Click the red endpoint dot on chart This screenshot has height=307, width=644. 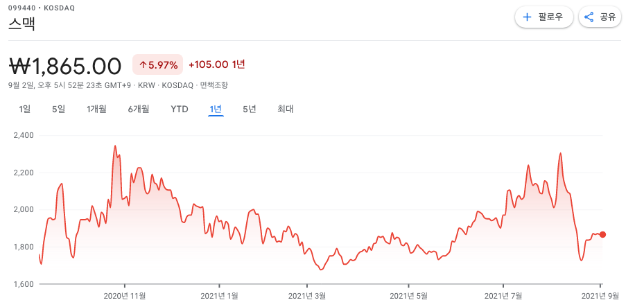tap(602, 234)
